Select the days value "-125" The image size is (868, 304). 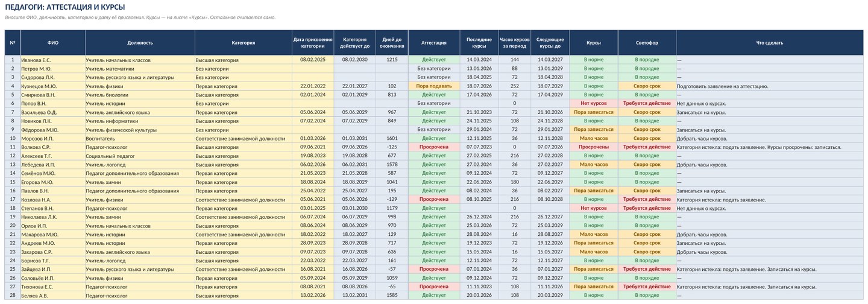pos(392,147)
